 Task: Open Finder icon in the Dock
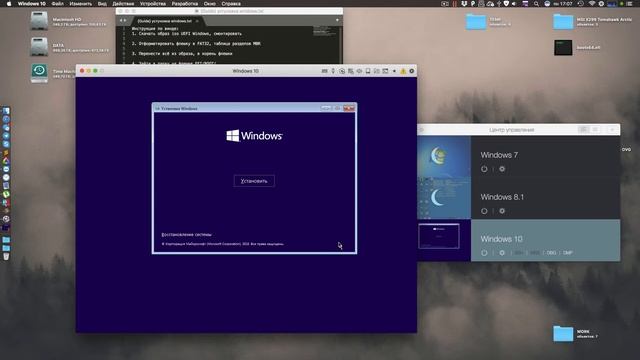(x=6, y=111)
